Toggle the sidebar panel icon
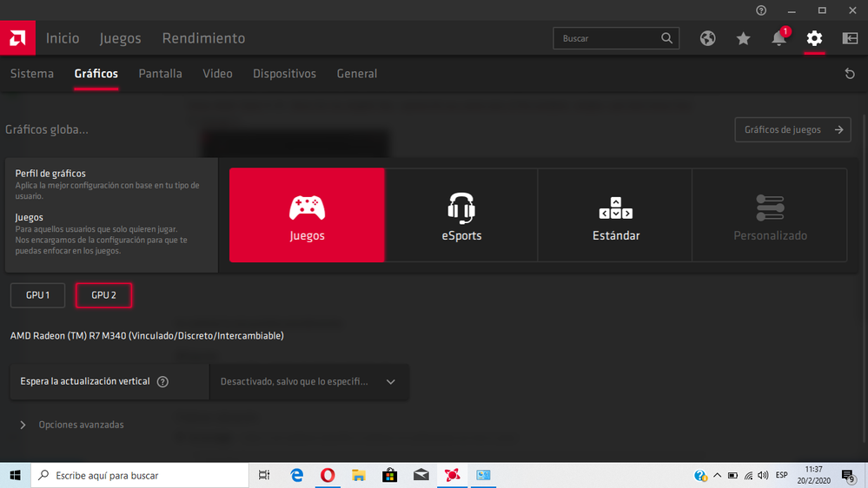 tap(850, 38)
